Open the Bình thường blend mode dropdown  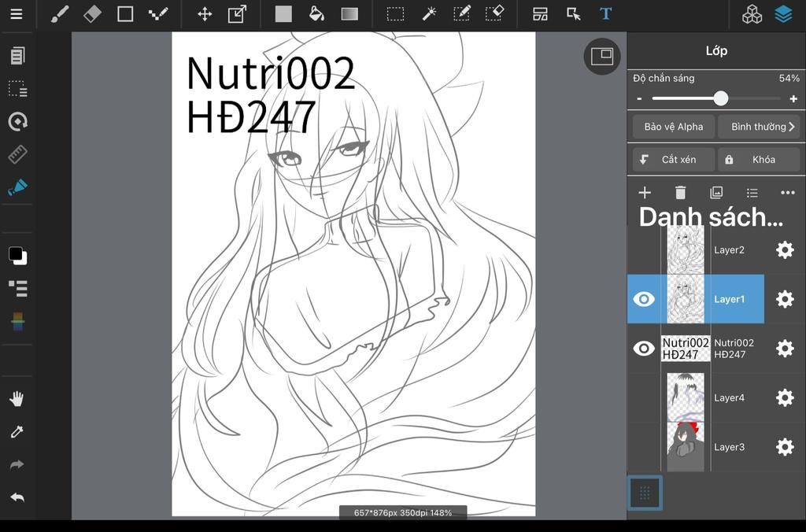[759, 127]
